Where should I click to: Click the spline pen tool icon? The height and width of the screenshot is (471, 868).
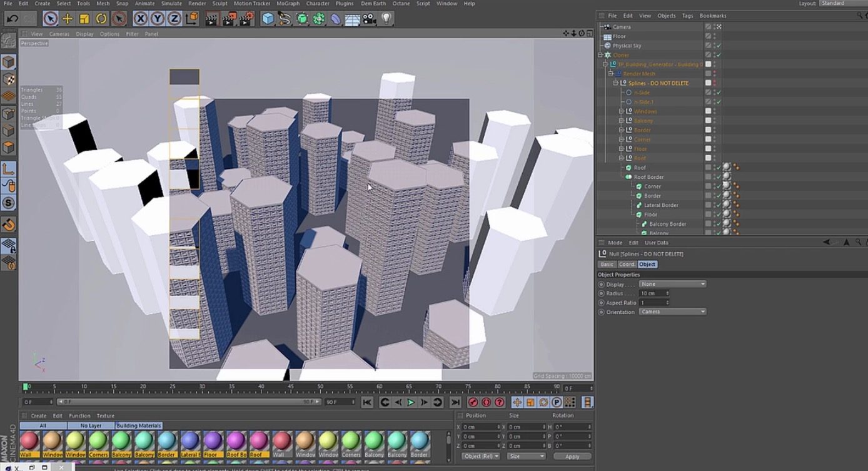point(285,19)
